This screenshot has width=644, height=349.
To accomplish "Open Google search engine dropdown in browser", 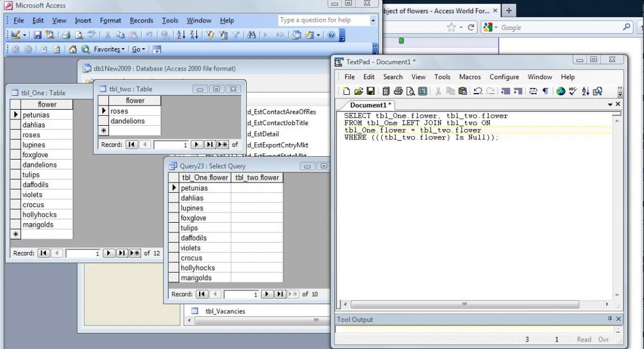I will (496, 28).
